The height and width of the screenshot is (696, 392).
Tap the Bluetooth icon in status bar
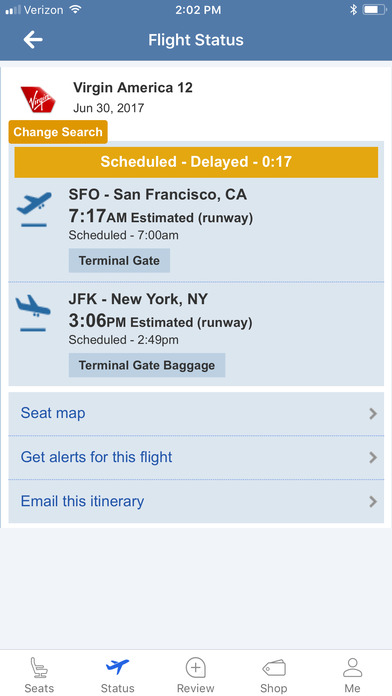pos(353,10)
